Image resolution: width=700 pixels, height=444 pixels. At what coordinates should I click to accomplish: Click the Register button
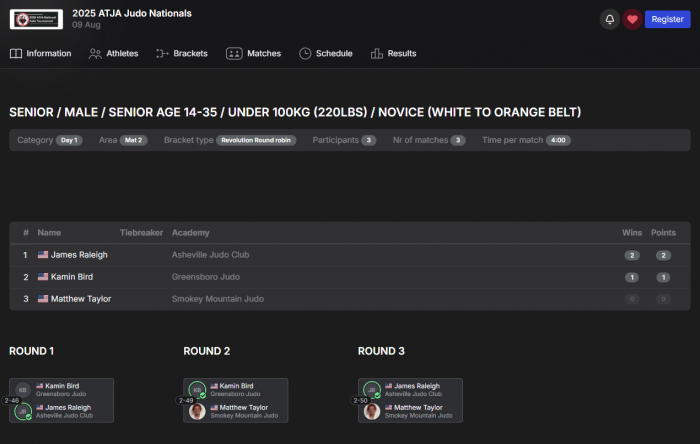(x=667, y=19)
